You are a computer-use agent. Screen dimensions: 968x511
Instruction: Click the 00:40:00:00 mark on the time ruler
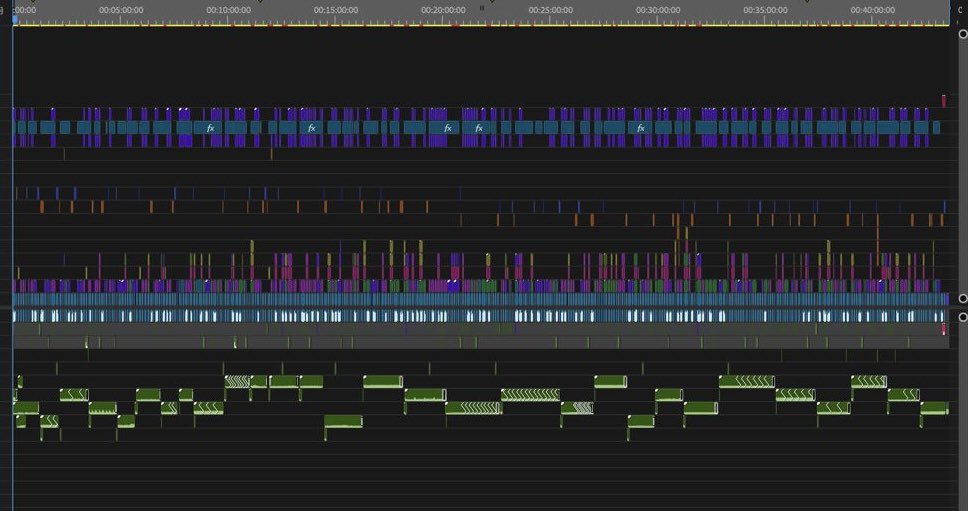(873, 10)
